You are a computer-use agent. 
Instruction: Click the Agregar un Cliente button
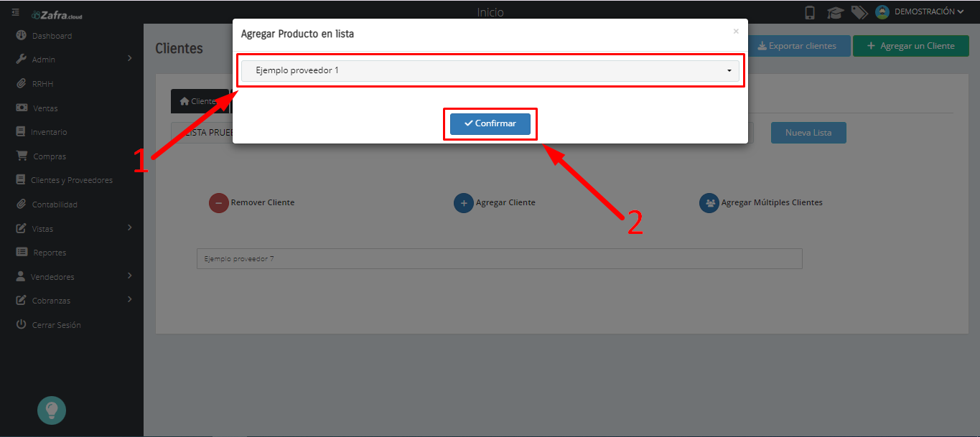coord(911,46)
